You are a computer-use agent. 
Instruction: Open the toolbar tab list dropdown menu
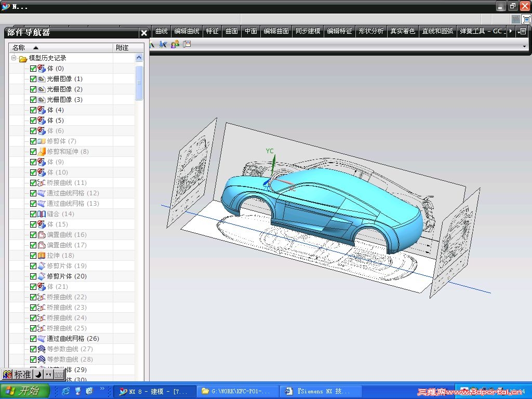522,31
